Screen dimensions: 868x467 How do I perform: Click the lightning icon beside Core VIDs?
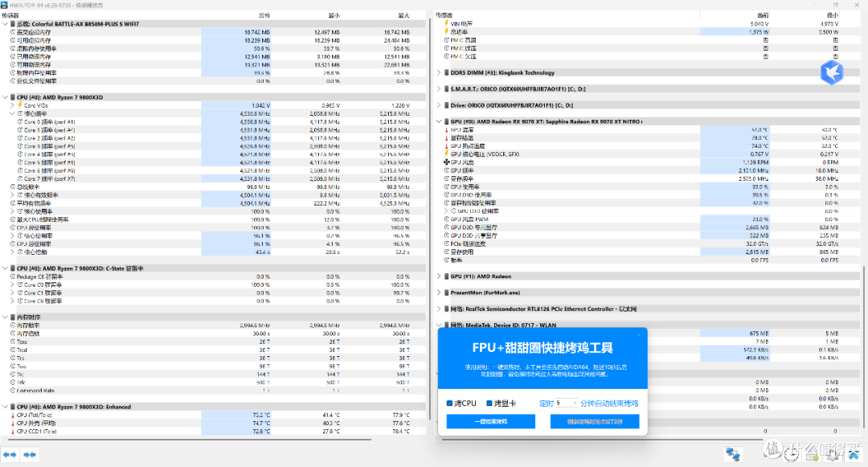pyautogui.click(x=20, y=105)
